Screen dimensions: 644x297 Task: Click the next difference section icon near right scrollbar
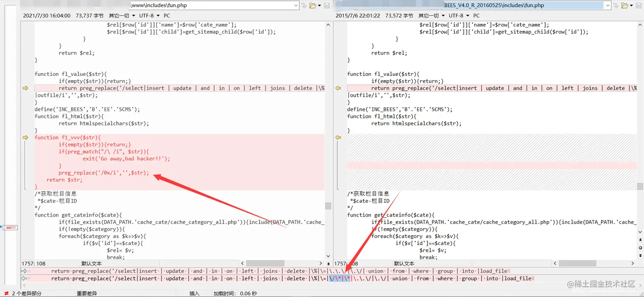640,255
